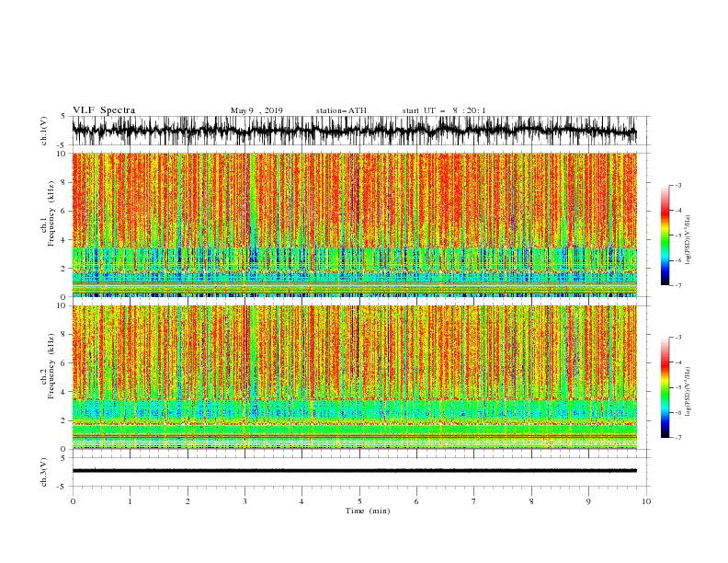This screenshot has width=728, height=563.
Task: Click the ch.2 PSD color scale bar
Action: (x=665, y=387)
